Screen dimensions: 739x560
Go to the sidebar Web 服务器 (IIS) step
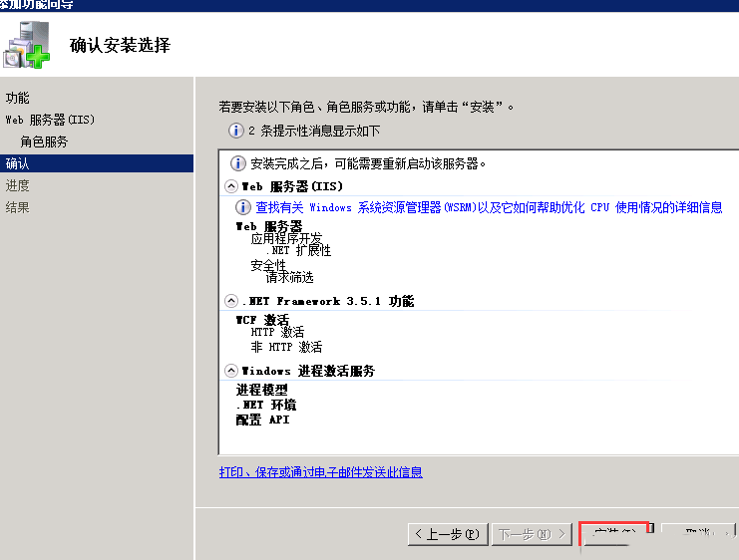(x=50, y=120)
